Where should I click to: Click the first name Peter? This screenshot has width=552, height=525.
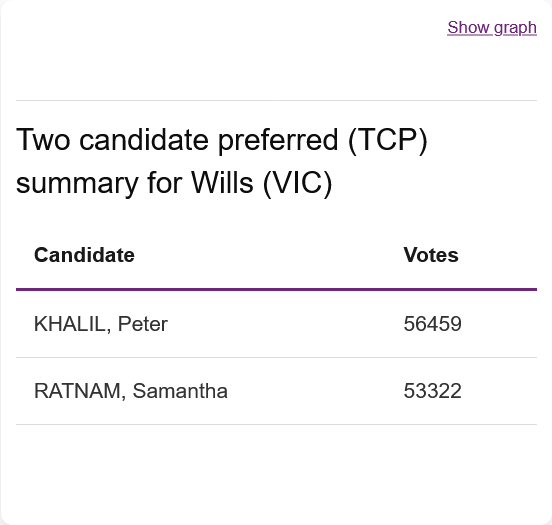[143, 324]
